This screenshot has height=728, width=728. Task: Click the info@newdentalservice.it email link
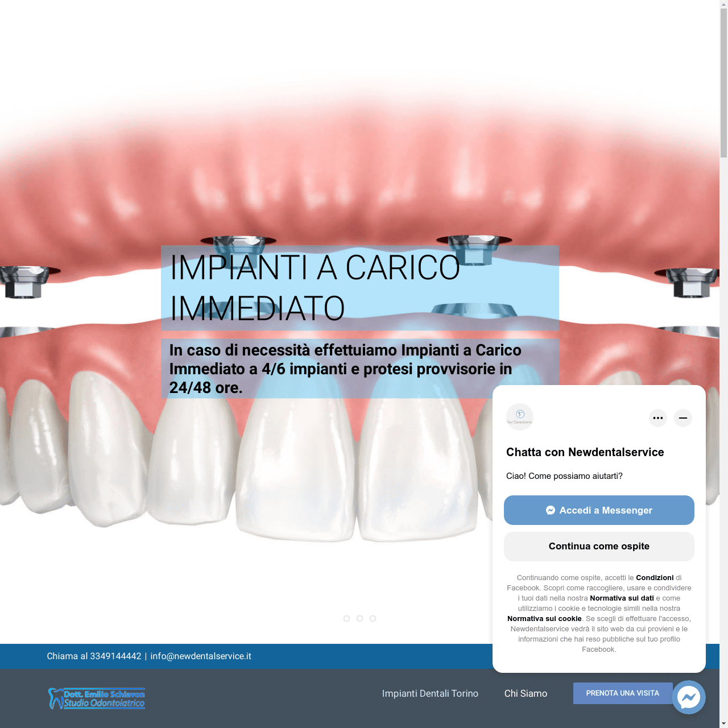pos(201,656)
